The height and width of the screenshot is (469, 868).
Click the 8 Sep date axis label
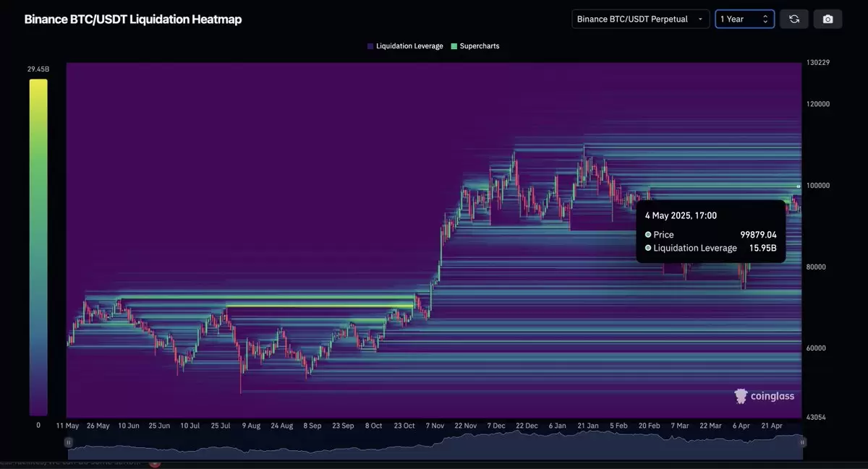click(x=312, y=426)
